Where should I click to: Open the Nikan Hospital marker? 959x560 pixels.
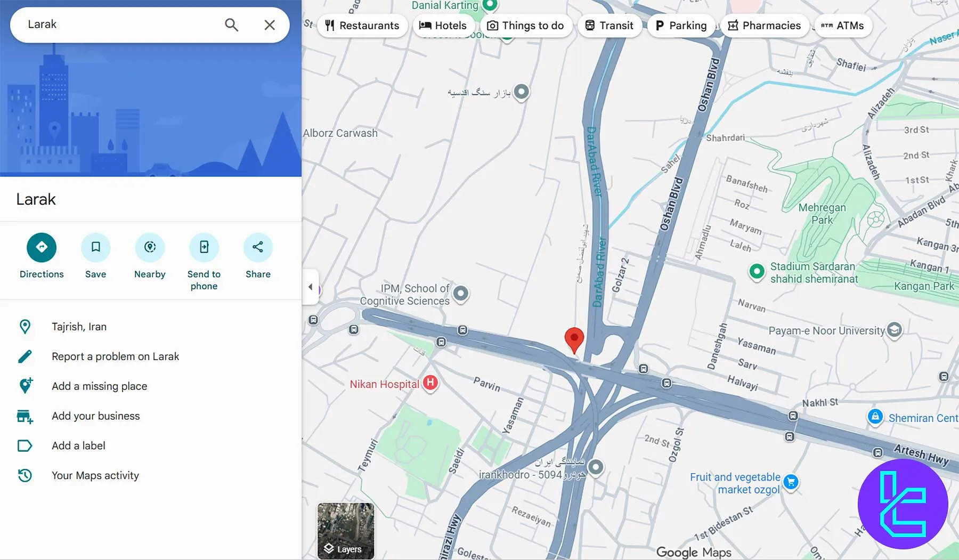pyautogui.click(x=430, y=383)
